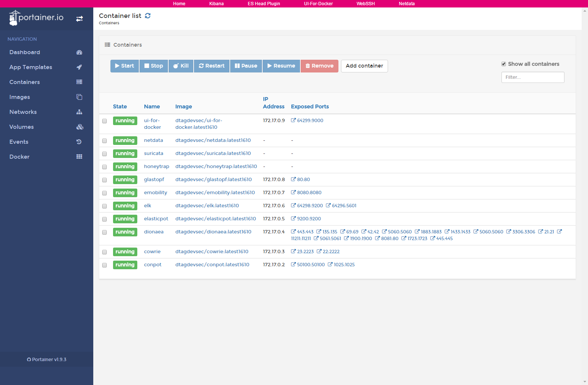This screenshot has height=385, width=588.
Task: Click the external link icon for port 23:2223
Action: point(293,251)
